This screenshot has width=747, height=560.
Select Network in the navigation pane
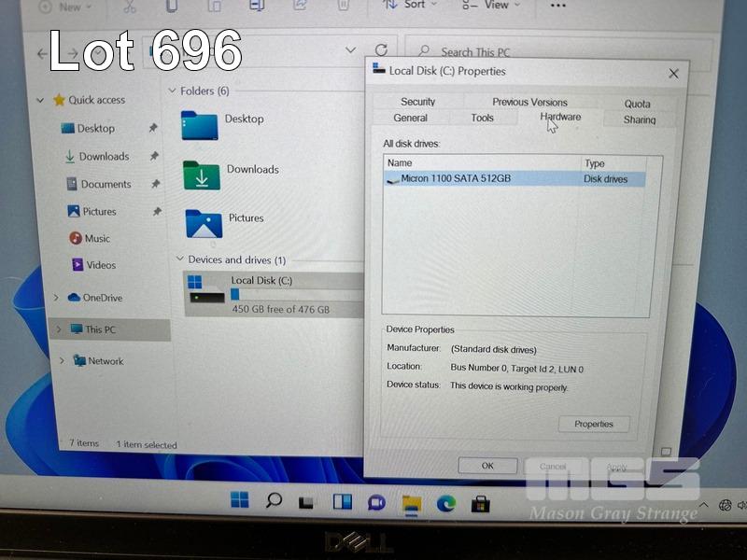[x=105, y=361]
